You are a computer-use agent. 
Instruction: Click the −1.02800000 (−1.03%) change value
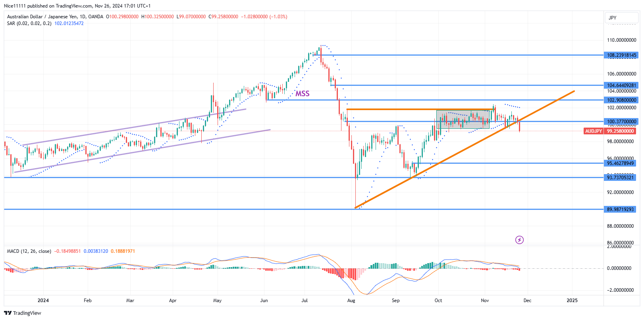(264, 17)
